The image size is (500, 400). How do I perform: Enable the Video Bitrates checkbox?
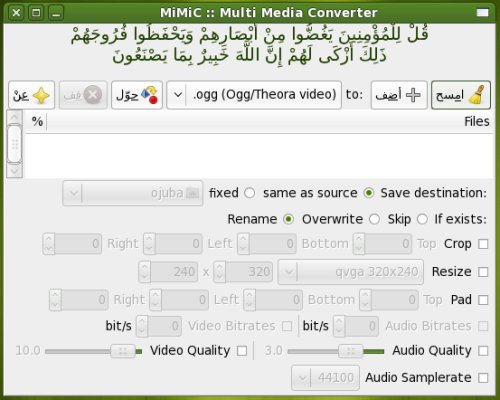click(287, 326)
